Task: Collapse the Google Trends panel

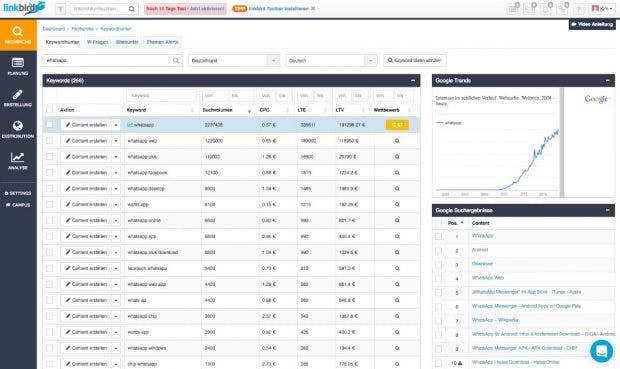Action: [x=607, y=80]
